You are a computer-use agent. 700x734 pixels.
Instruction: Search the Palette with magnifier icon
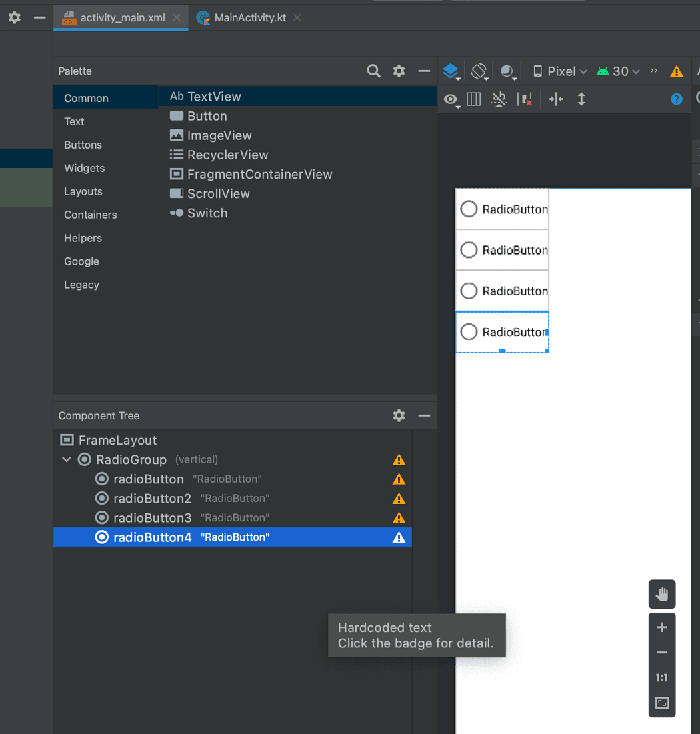[x=373, y=71]
